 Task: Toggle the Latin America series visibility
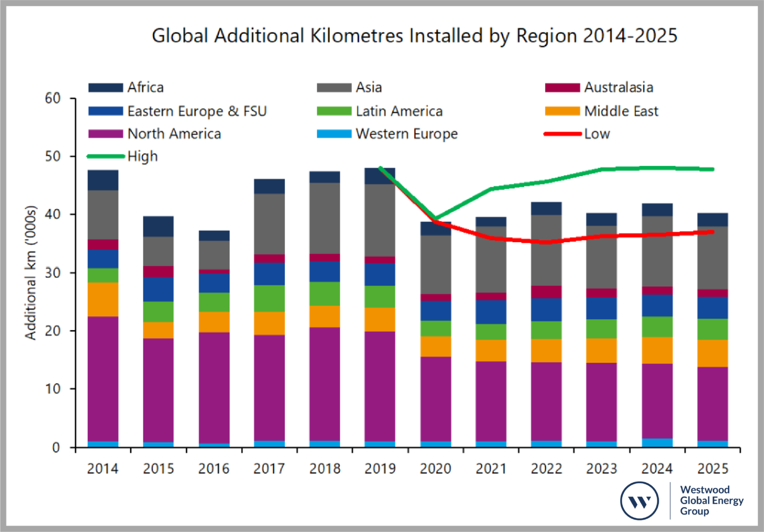334,111
